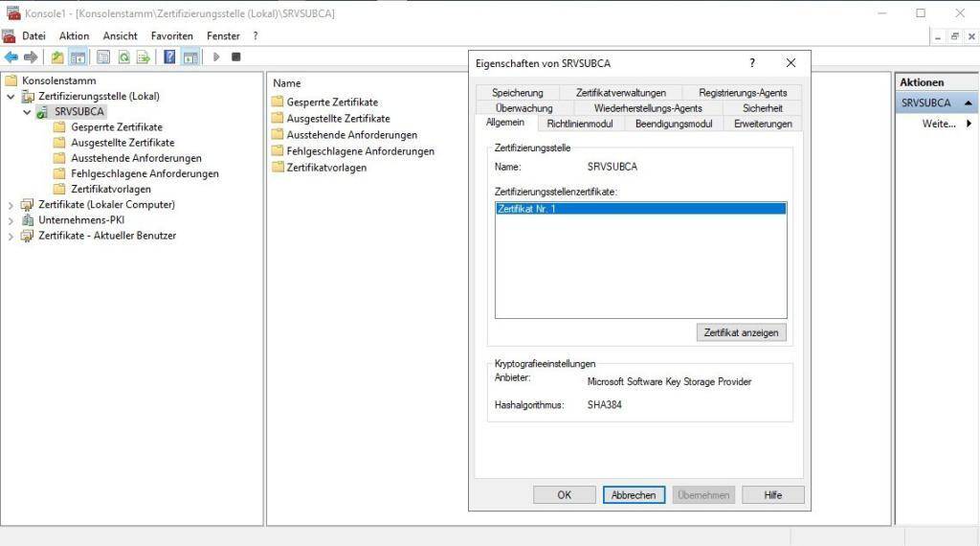Click Zertifikatvorlagen folder icon in tree
The image size is (980, 546).
pyautogui.click(x=59, y=189)
